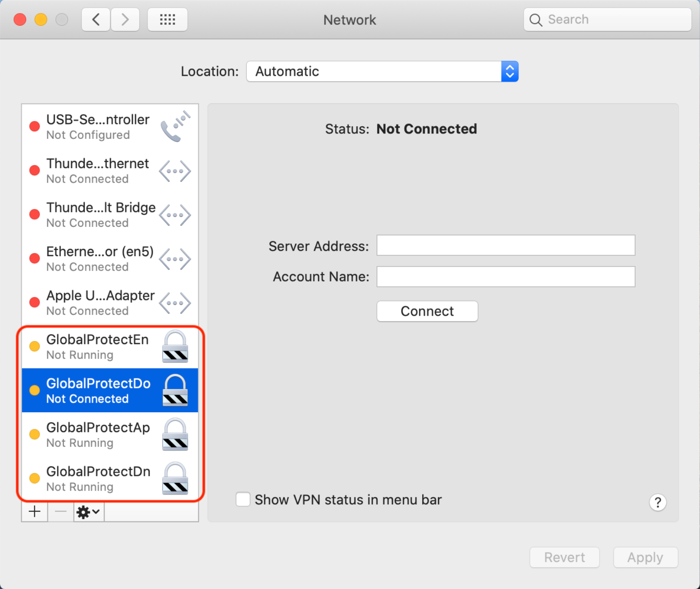Go forward with the right chevron button

(x=125, y=19)
